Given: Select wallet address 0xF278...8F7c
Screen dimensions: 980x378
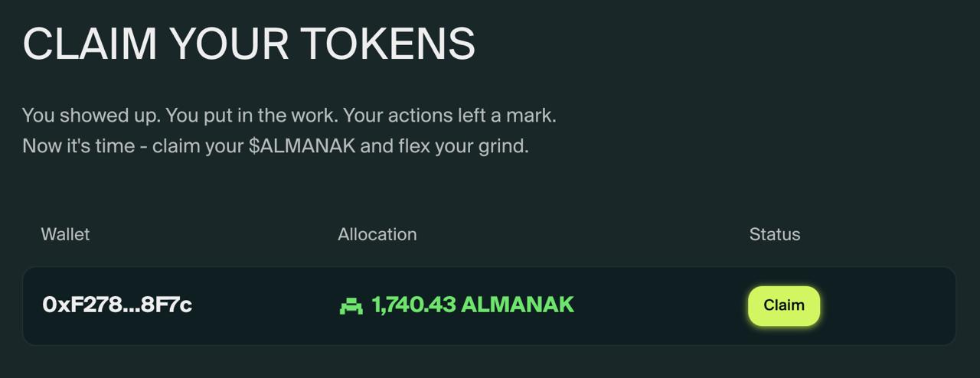Looking at the screenshot, I should click(117, 305).
